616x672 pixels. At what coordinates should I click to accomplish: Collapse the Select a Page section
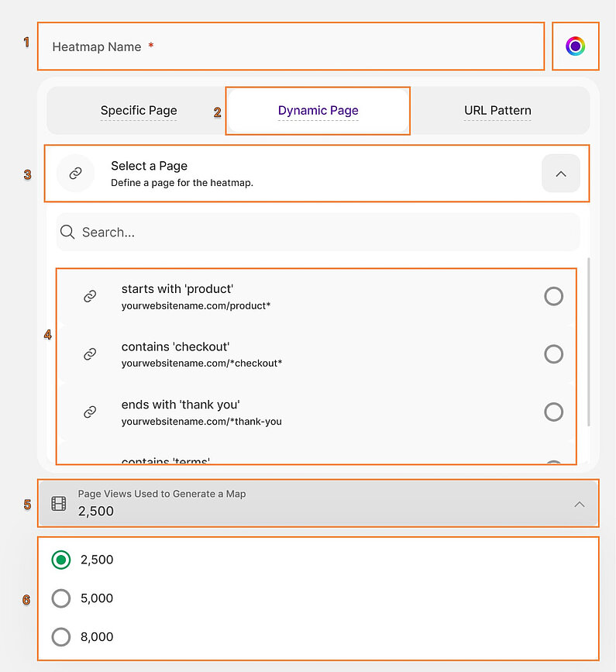coord(560,174)
